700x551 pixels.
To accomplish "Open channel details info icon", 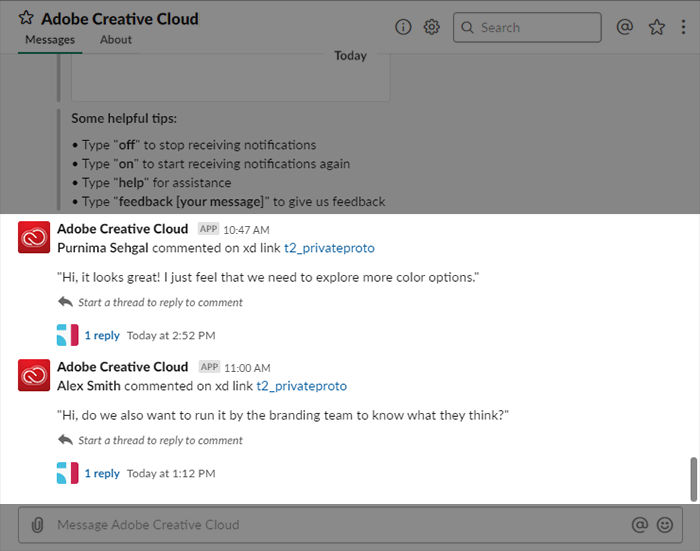I will (x=404, y=27).
